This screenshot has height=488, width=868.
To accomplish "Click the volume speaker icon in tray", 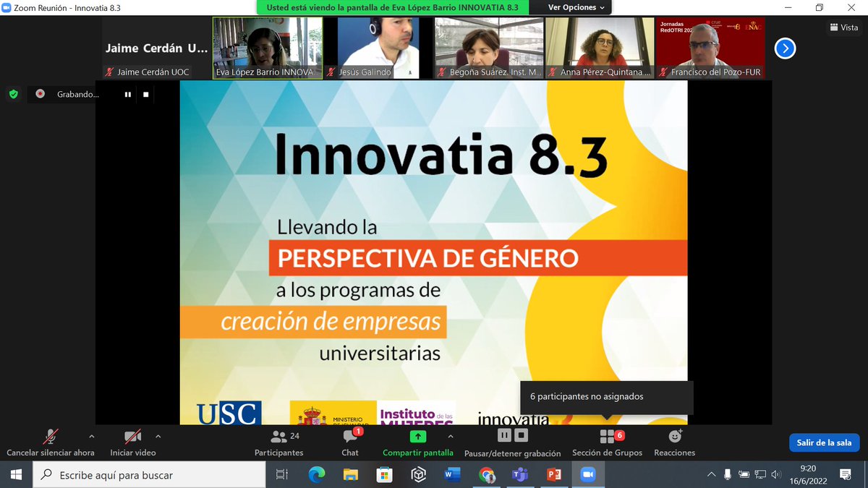I will point(775,475).
